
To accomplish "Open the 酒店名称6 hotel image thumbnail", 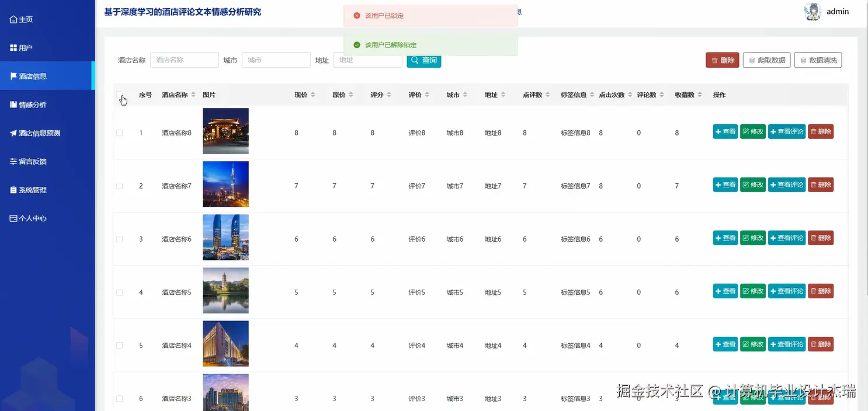I will [x=225, y=237].
